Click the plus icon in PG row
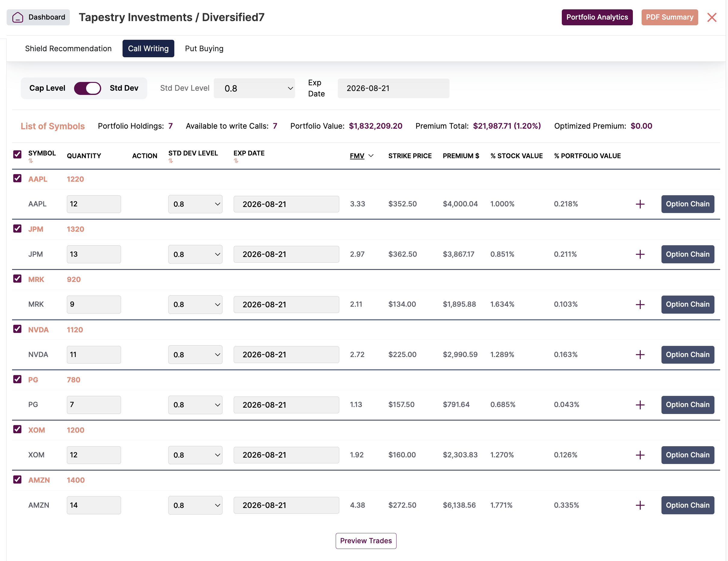 640,405
